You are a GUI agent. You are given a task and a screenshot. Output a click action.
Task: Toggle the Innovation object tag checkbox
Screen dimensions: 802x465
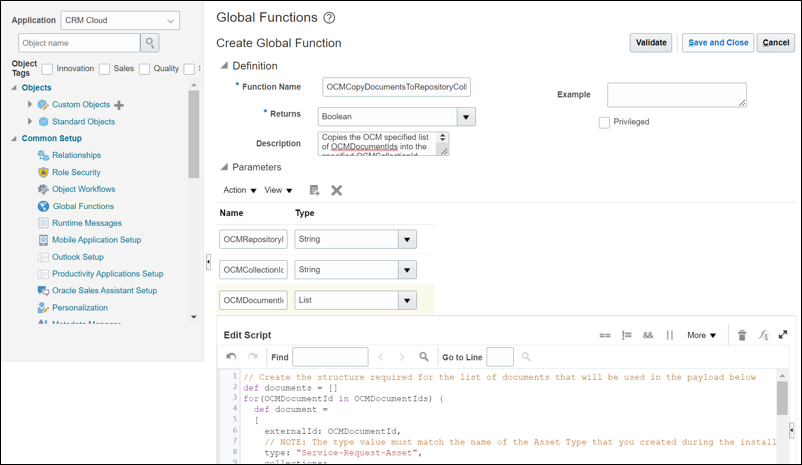pyautogui.click(x=47, y=69)
